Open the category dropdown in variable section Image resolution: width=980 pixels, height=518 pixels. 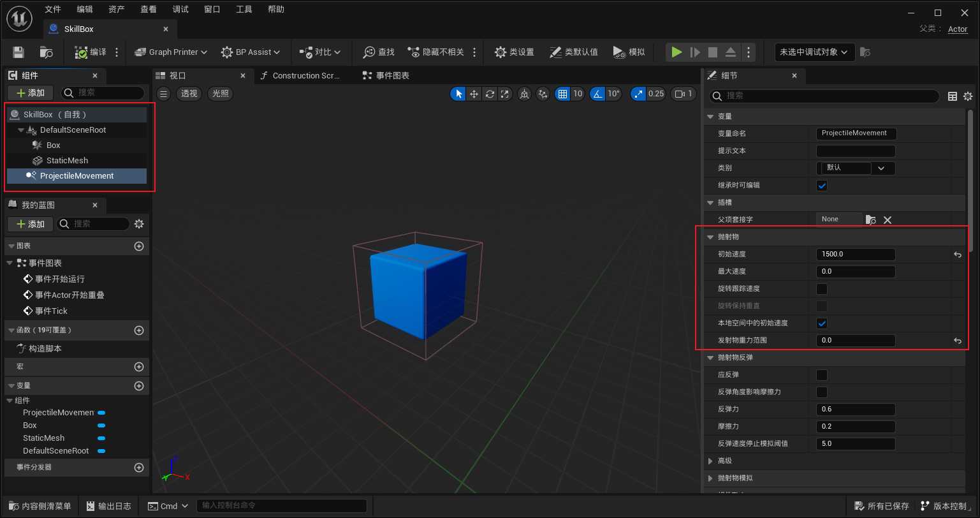881,168
